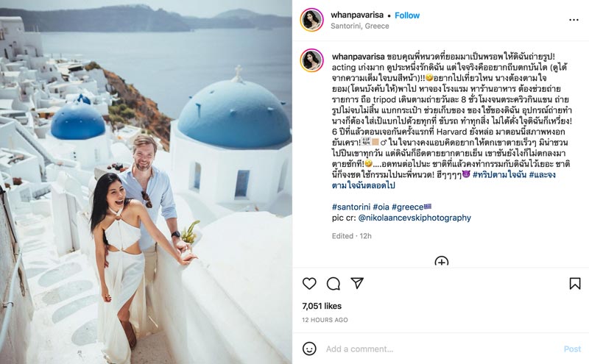Click the Add a comment field
Viewport: 589px width, 364px height.
(440, 349)
